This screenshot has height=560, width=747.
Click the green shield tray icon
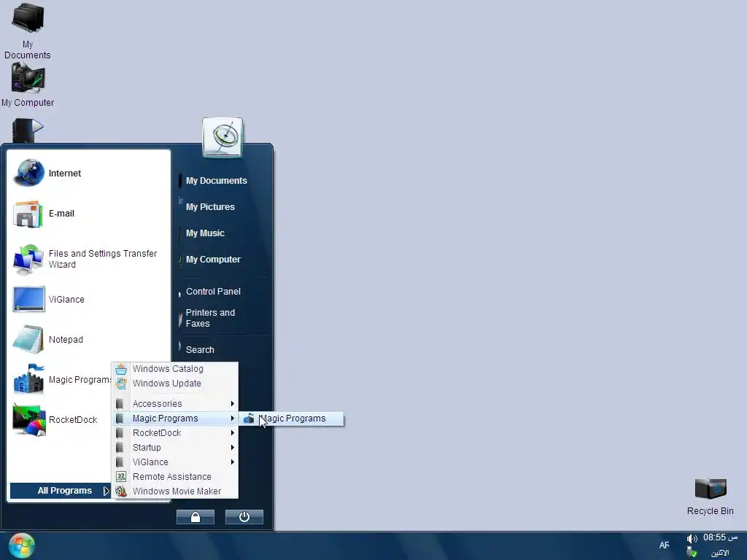pos(692,553)
